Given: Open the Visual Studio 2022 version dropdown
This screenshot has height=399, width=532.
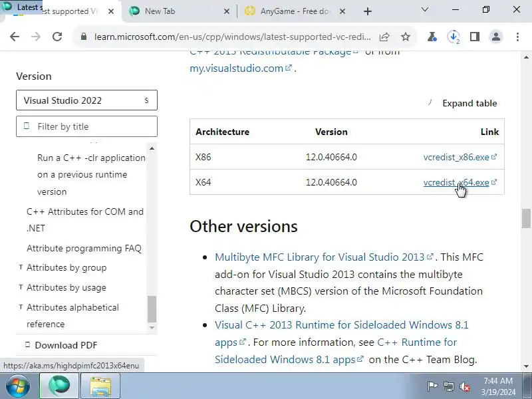Looking at the screenshot, I should point(86,100).
